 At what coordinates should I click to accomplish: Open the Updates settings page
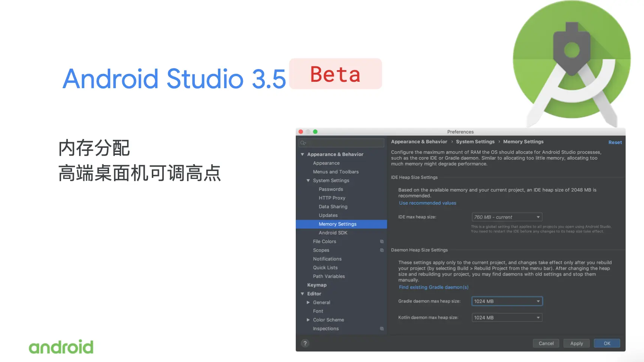pyautogui.click(x=328, y=215)
